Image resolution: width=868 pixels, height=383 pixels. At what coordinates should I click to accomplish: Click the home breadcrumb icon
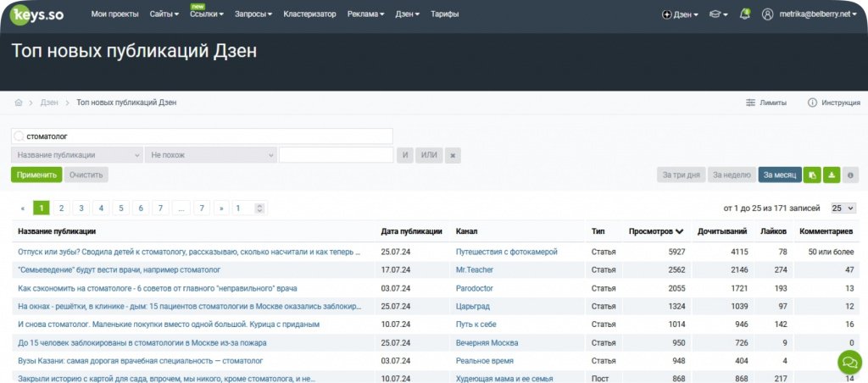[x=19, y=103]
